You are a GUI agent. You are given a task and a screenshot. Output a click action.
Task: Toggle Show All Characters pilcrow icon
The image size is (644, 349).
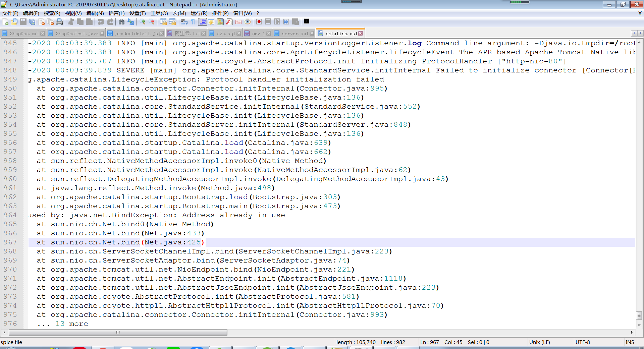tap(193, 22)
